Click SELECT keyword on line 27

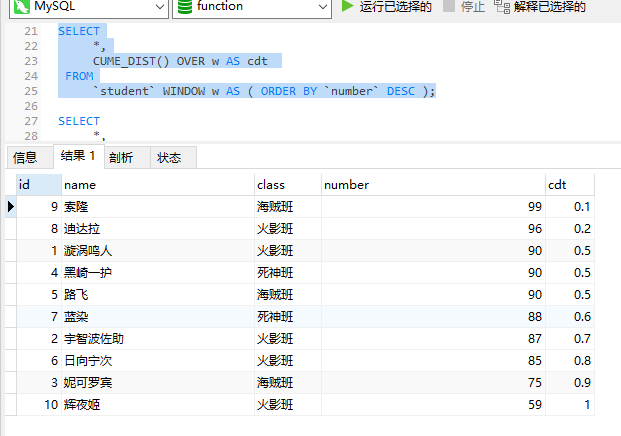tap(79, 121)
